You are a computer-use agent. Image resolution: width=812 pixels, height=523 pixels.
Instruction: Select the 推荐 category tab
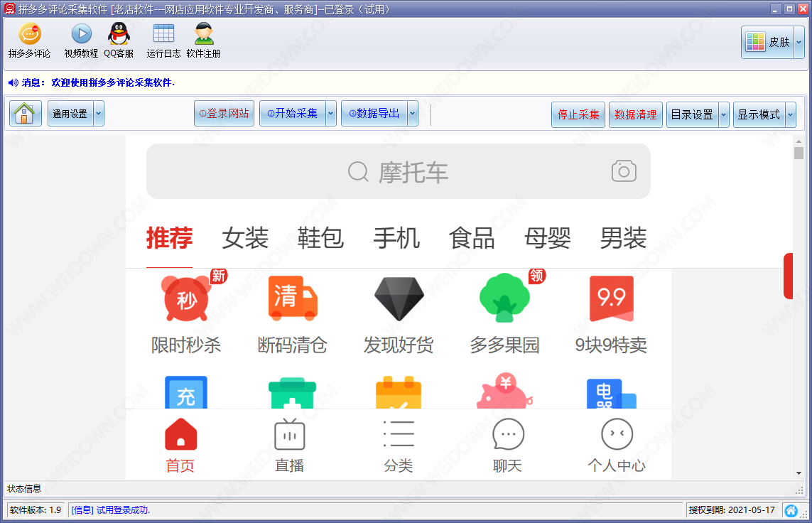pos(169,238)
